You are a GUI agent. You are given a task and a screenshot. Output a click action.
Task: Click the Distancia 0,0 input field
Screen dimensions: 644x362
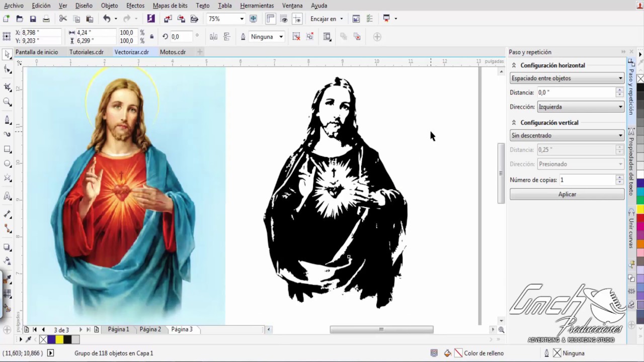(x=576, y=93)
